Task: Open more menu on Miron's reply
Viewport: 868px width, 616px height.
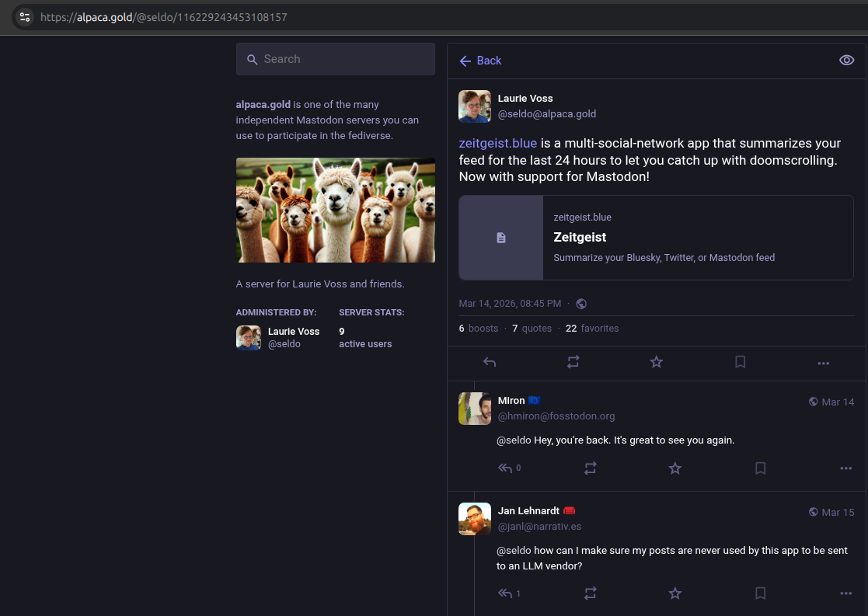Action: point(846,468)
